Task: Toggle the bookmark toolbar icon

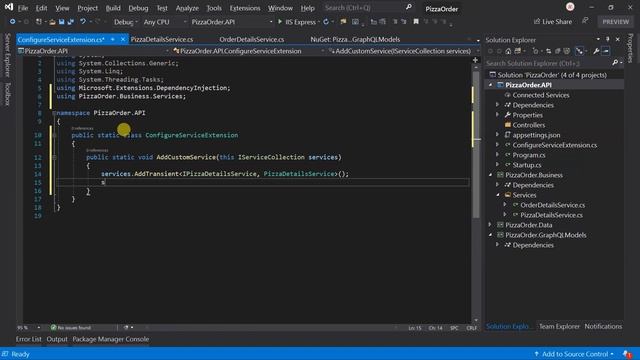Action: coord(416,22)
